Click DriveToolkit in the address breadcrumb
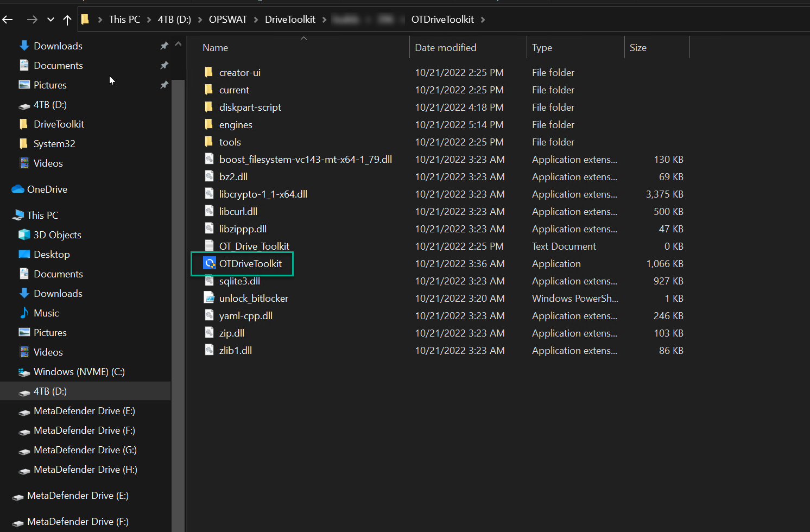The image size is (810, 532). coord(290,20)
